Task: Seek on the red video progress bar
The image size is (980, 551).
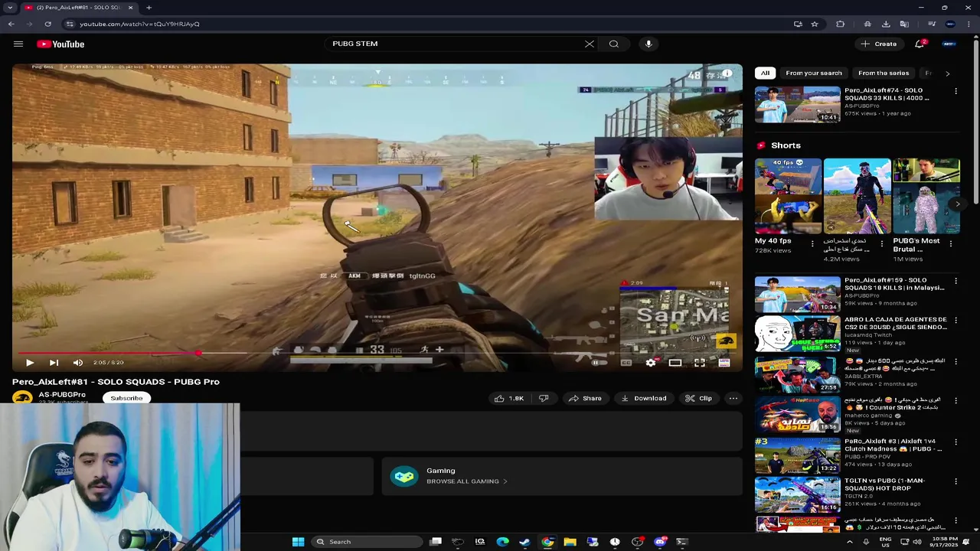Action: click(377, 353)
